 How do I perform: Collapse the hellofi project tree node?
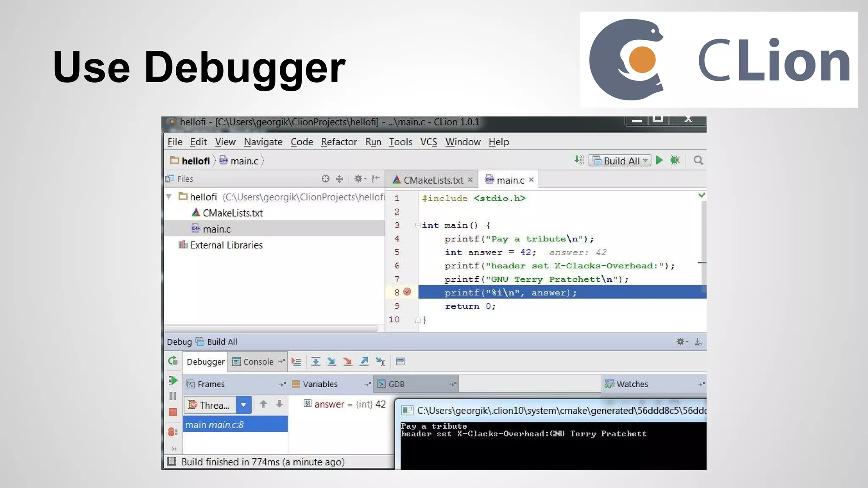(x=169, y=197)
